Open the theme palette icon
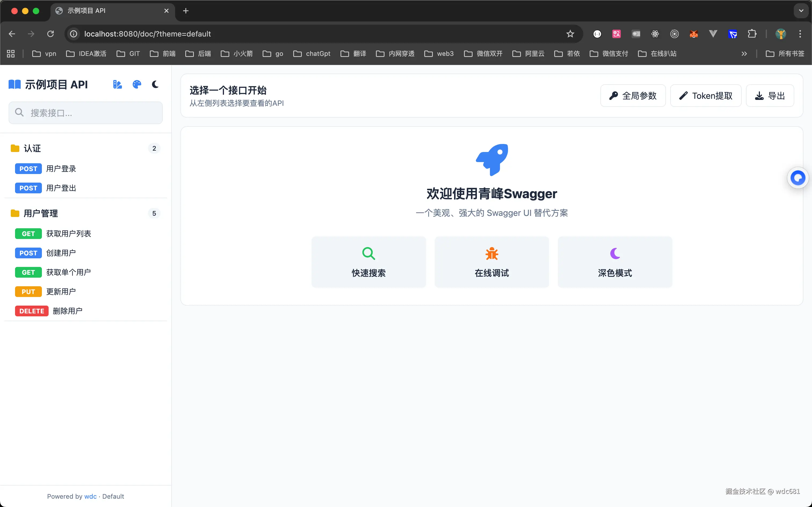The height and width of the screenshot is (507, 812). coord(136,85)
